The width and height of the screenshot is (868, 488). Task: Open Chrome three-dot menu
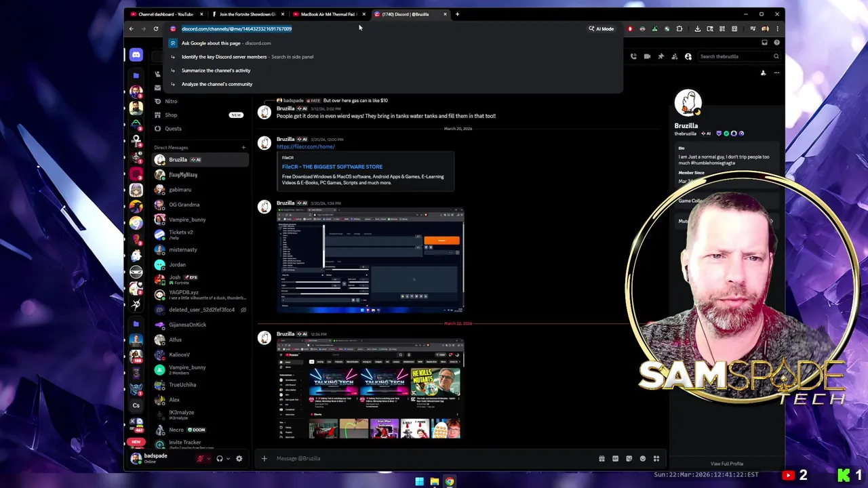(777, 28)
